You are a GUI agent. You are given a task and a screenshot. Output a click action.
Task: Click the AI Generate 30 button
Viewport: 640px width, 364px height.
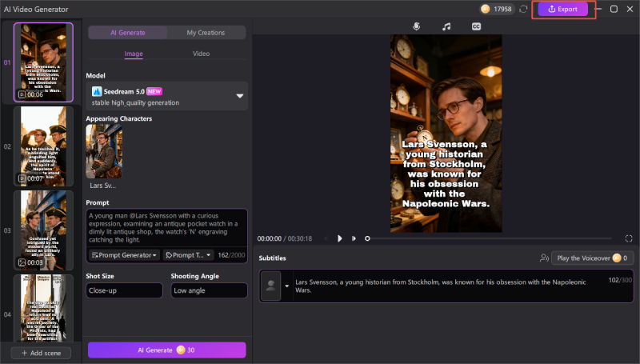[x=166, y=350]
